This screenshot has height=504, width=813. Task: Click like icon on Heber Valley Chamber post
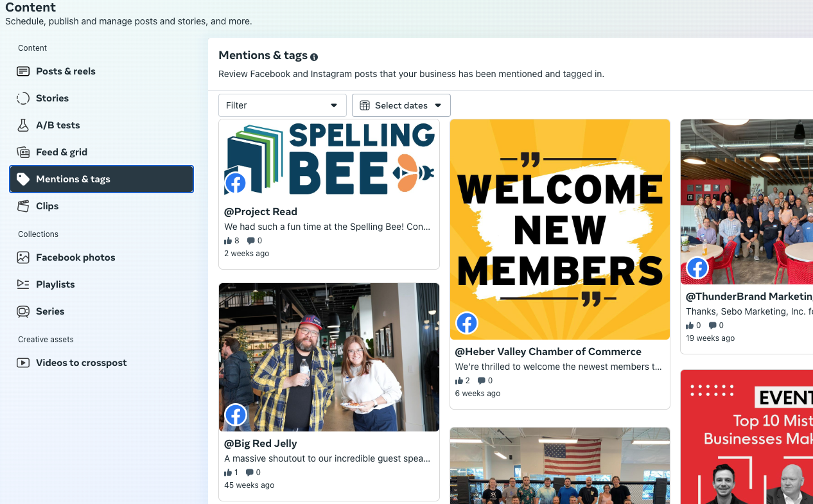coord(459,381)
